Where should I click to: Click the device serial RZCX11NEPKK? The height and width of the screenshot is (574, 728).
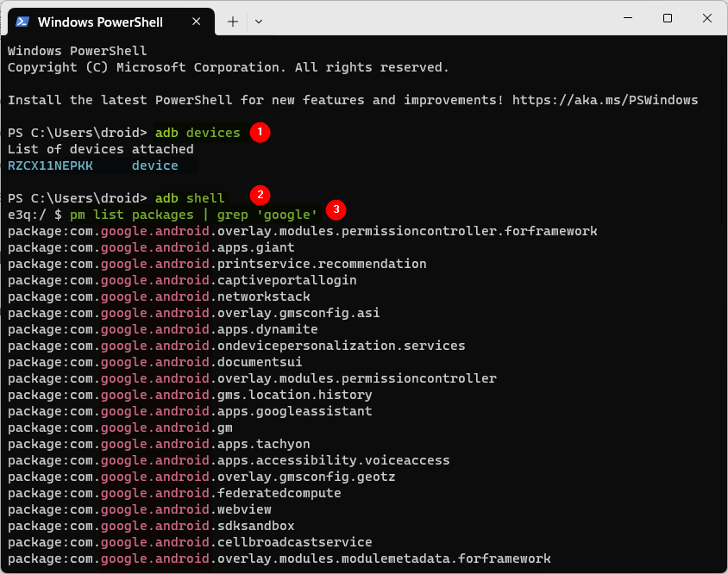click(x=50, y=165)
